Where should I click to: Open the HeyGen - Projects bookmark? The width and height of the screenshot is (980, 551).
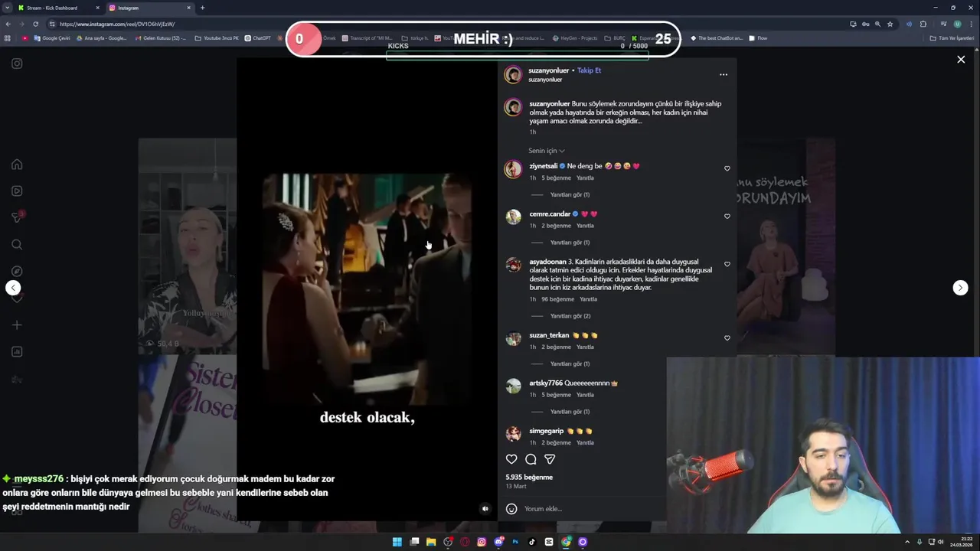(575, 38)
